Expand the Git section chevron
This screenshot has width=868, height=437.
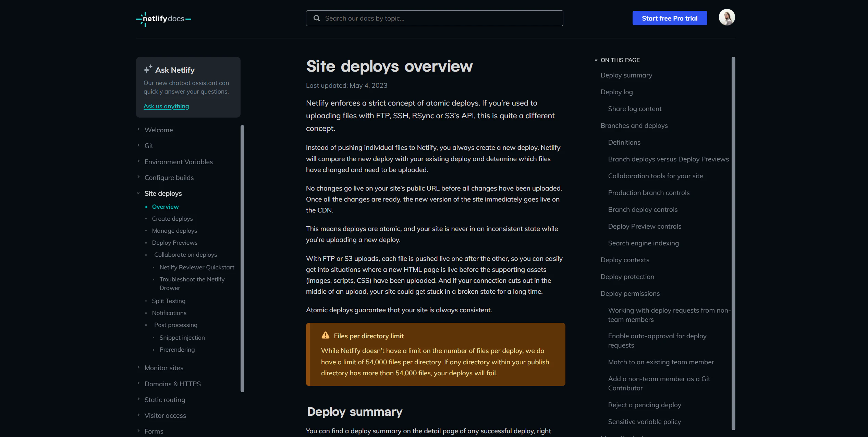coord(138,145)
